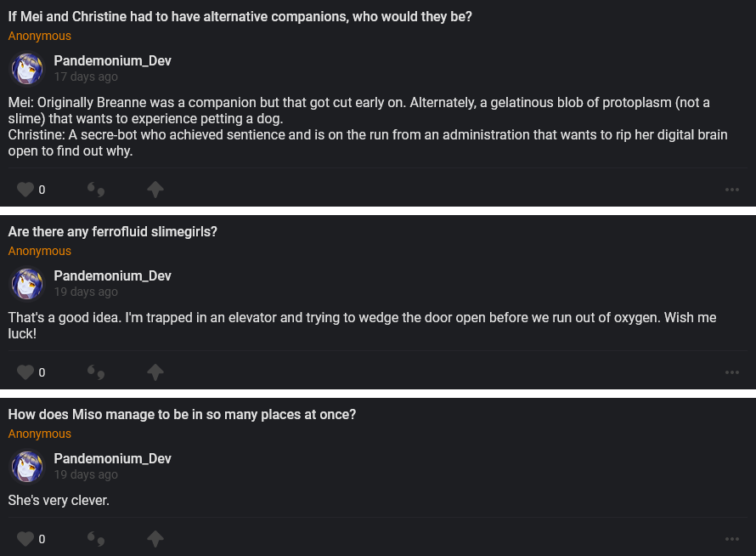
Task: Quote the ferrofluid slimegirls answer
Action: click(96, 372)
